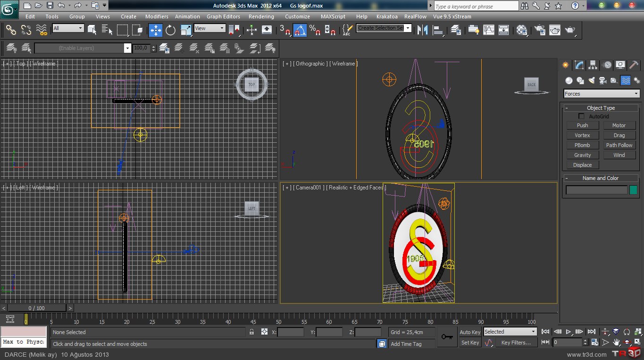Click the time slider showing 0 / 100

[x=36, y=308]
